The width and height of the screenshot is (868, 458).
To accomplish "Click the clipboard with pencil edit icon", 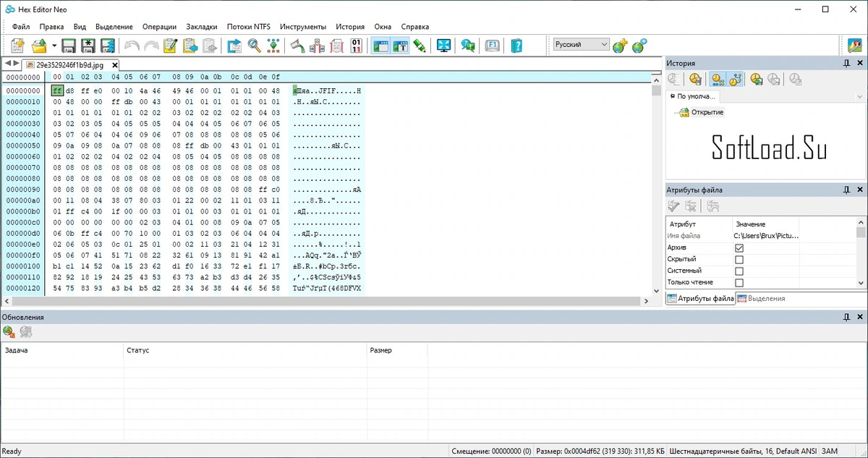I will pos(171,46).
